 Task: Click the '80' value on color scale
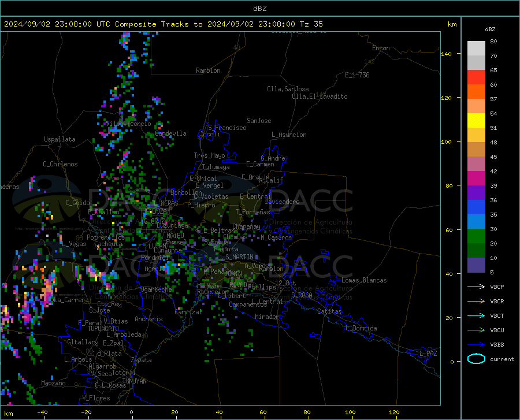(493, 42)
